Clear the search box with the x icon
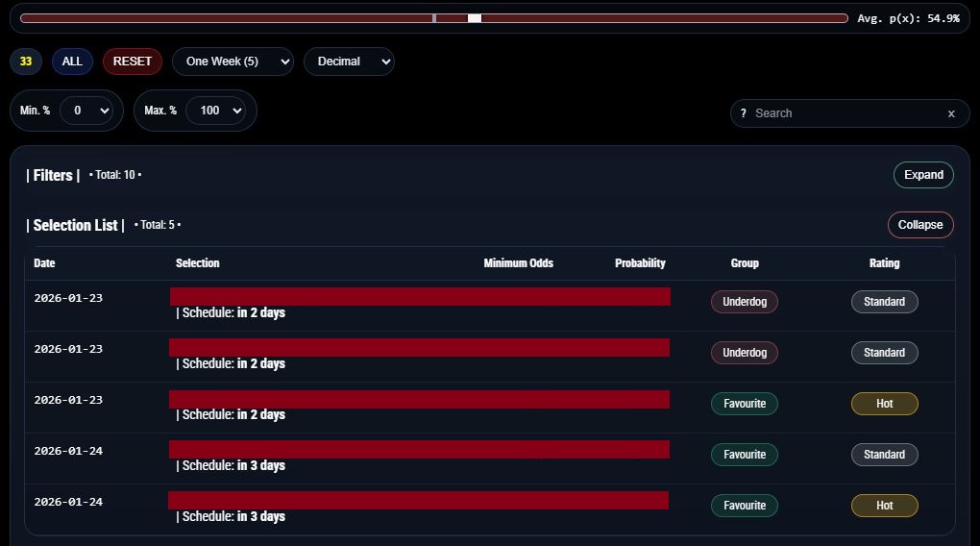980x546 pixels. [x=951, y=113]
